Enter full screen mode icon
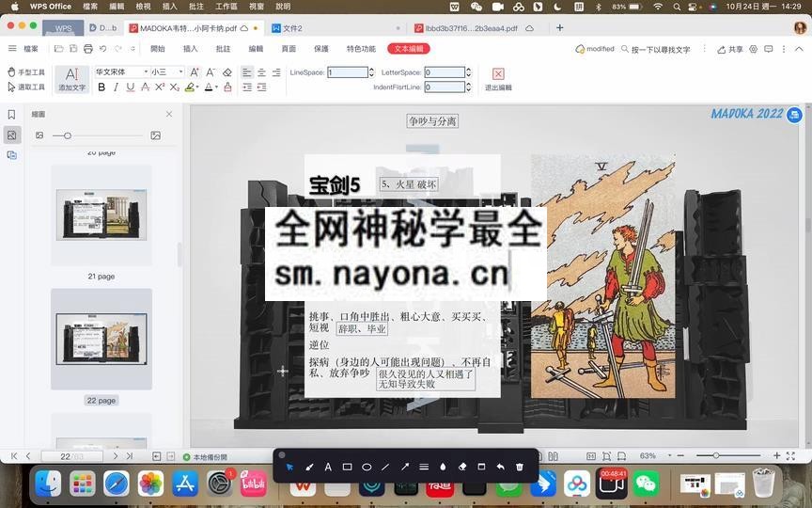The height and width of the screenshot is (508, 812). pos(790,455)
